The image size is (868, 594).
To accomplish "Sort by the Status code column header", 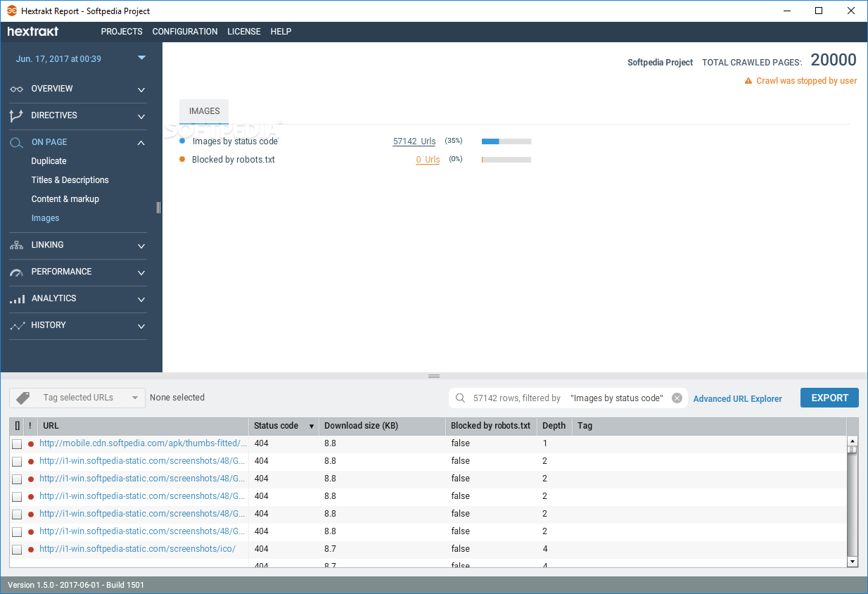I will point(283,426).
